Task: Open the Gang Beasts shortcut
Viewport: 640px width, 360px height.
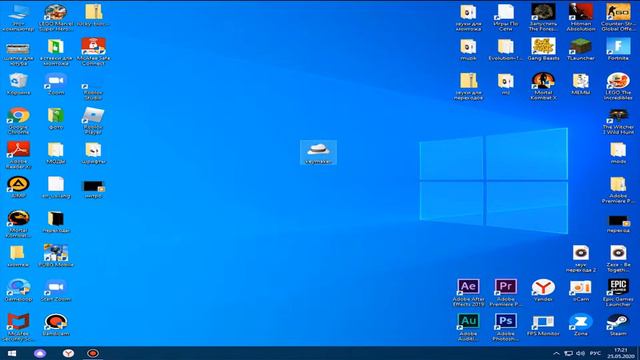Action: pos(543,49)
